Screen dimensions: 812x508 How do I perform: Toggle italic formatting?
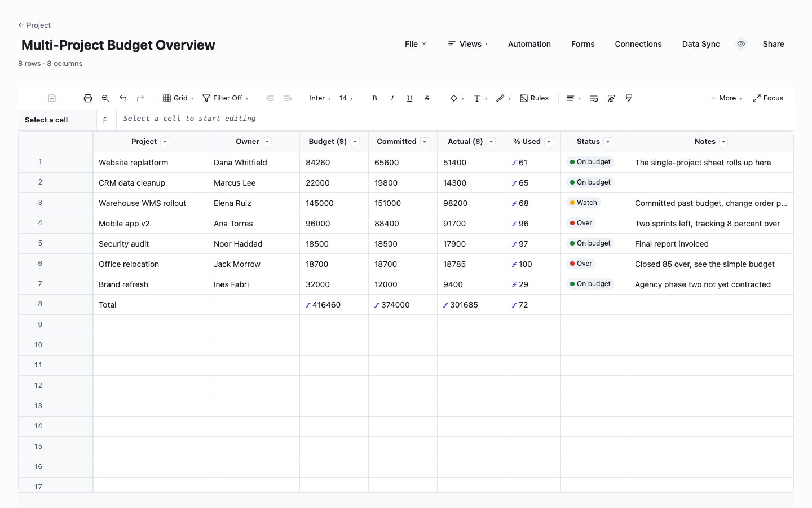point(392,98)
